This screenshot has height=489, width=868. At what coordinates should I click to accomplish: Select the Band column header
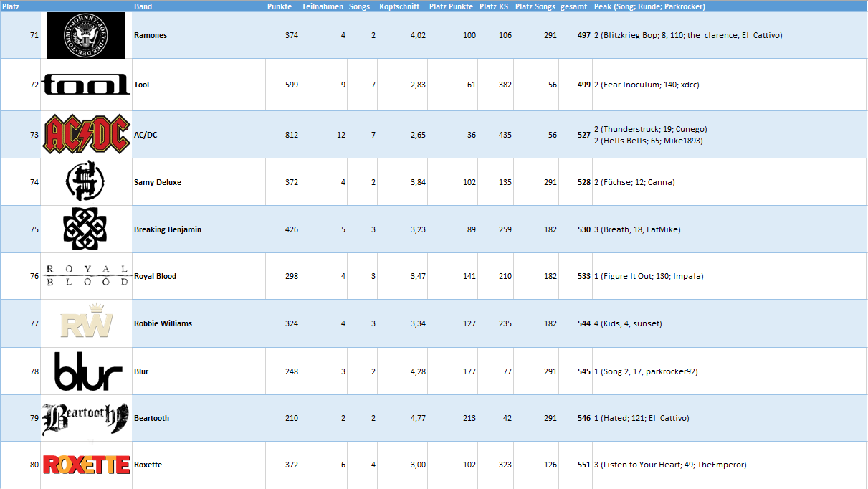click(x=142, y=6)
